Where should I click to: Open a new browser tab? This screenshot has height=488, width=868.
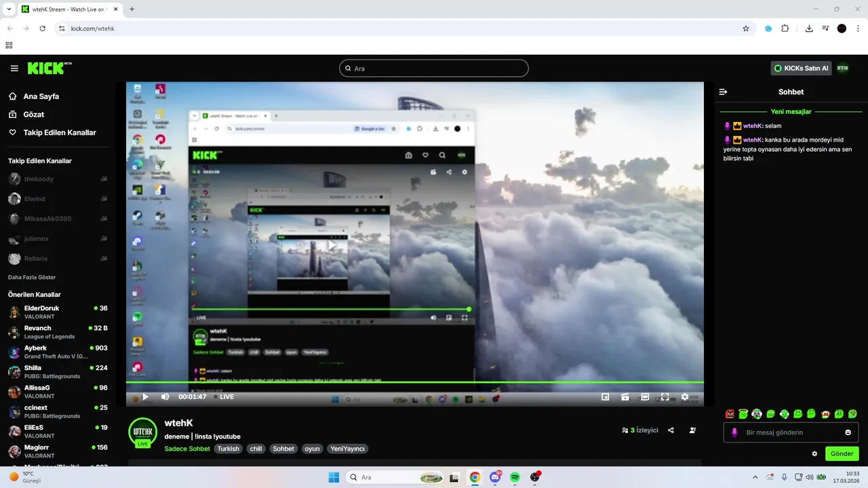(132, 9)
